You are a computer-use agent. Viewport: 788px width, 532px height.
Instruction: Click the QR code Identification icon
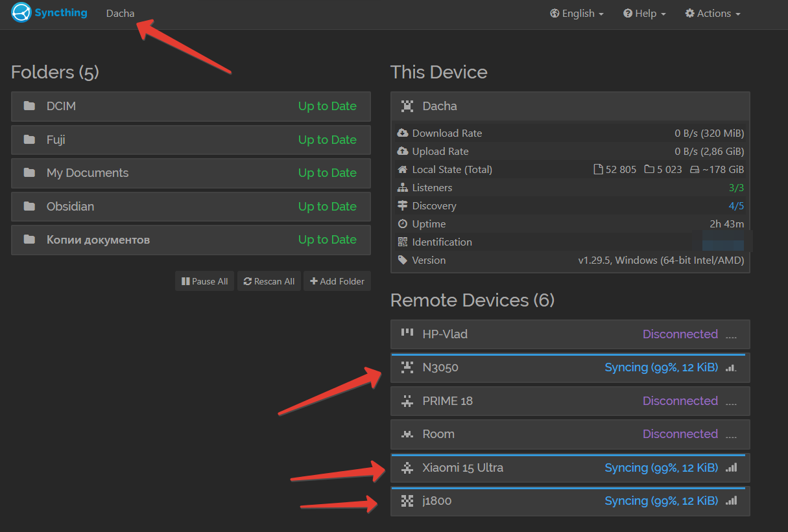point(403,242)
